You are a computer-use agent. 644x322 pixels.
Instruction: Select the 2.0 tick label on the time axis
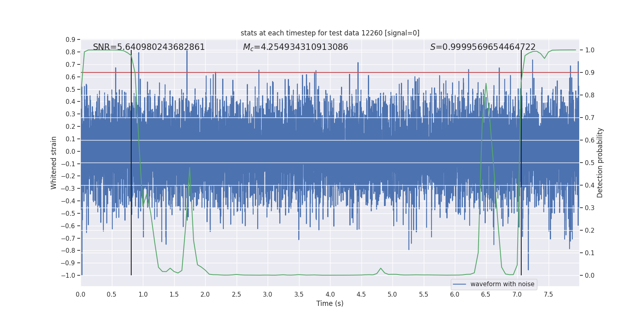[x=205, y=294]
